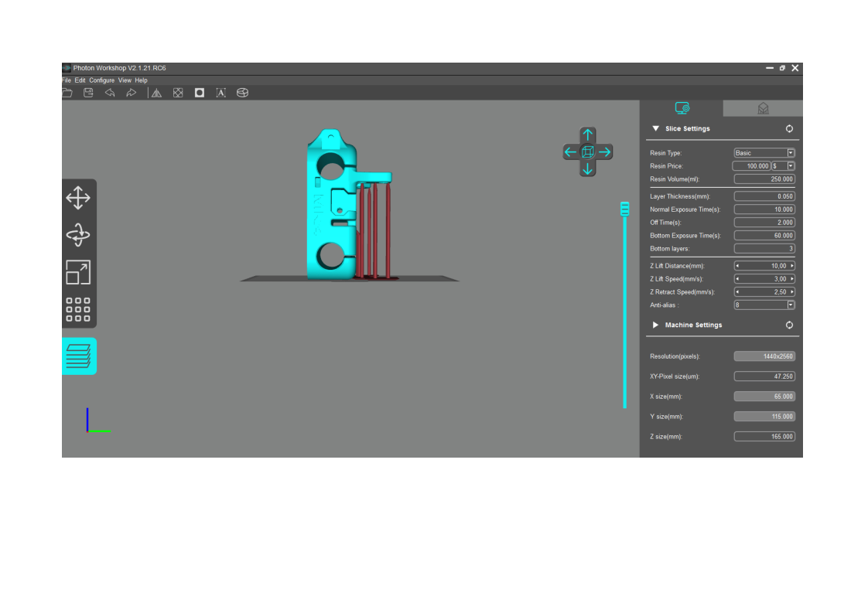Click the Open file folder icon

pyautogui.click(x=67, y=93)
